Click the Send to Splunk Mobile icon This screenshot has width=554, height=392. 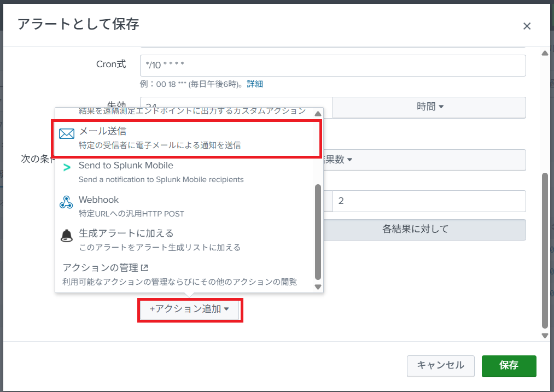[67, 168]
